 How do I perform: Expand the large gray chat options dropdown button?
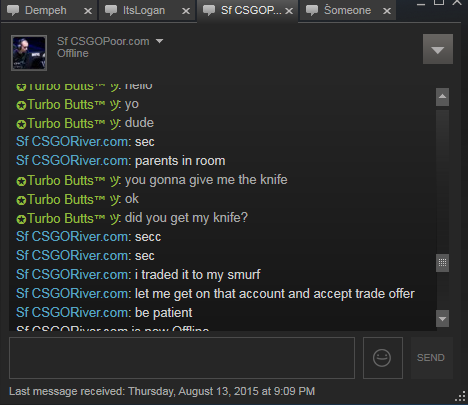point(438,49)
